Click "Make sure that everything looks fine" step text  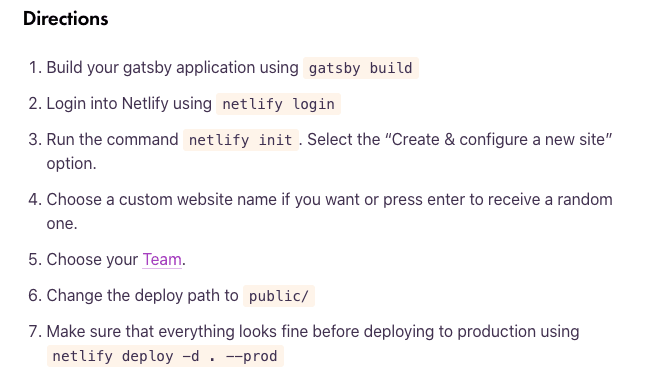(313, 332)
